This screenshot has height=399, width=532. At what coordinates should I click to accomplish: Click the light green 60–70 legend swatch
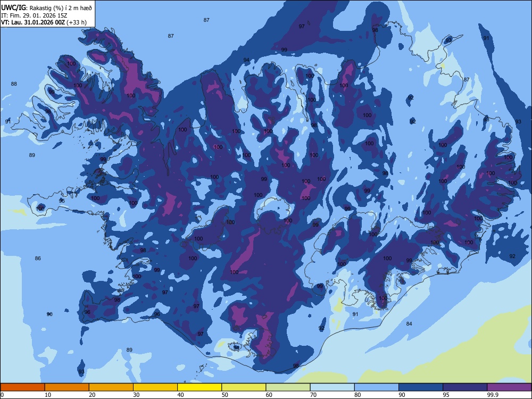pyautogui.click(x=288, y=387)
